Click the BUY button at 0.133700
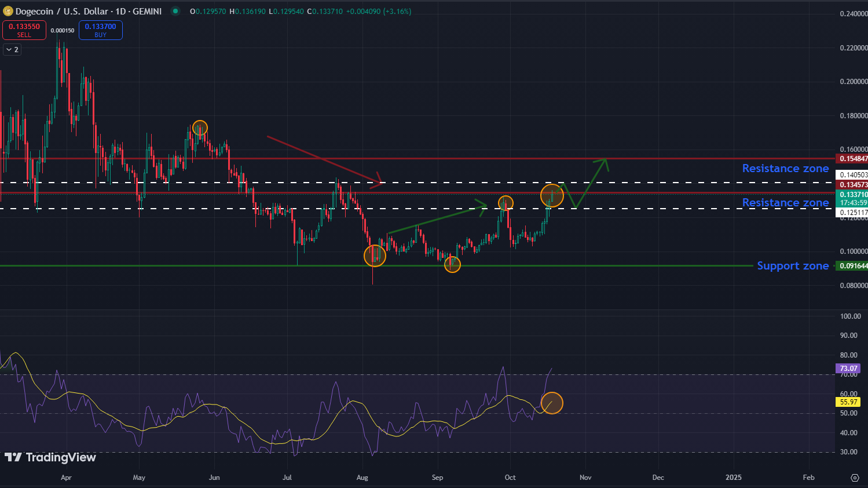Screen dimensions: 868x488 (x=101, y=30)
